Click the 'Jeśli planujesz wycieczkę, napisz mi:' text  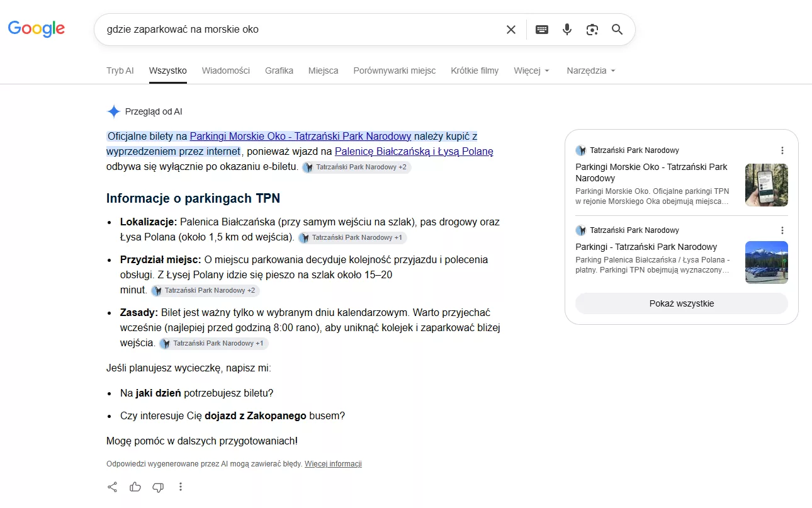189,368
